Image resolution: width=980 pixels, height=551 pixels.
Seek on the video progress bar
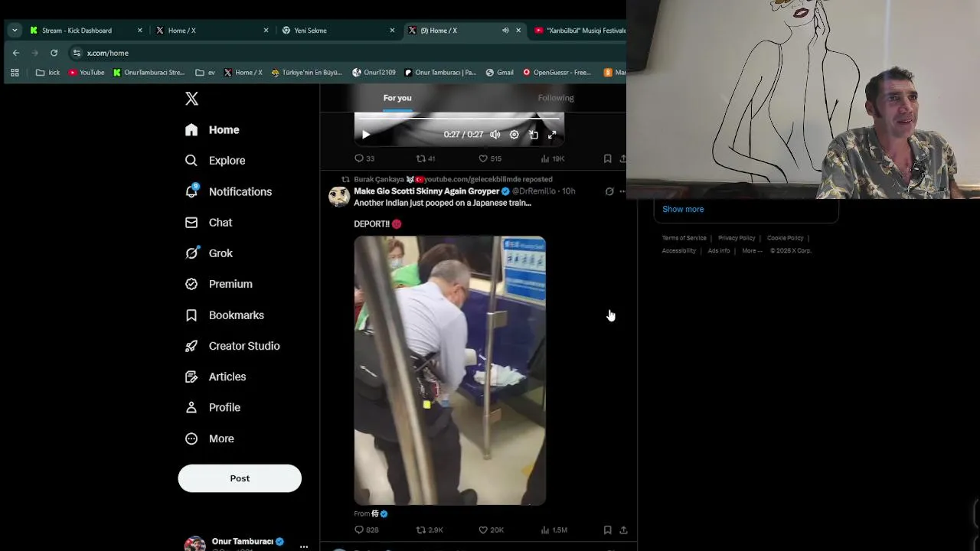(459, 117)
